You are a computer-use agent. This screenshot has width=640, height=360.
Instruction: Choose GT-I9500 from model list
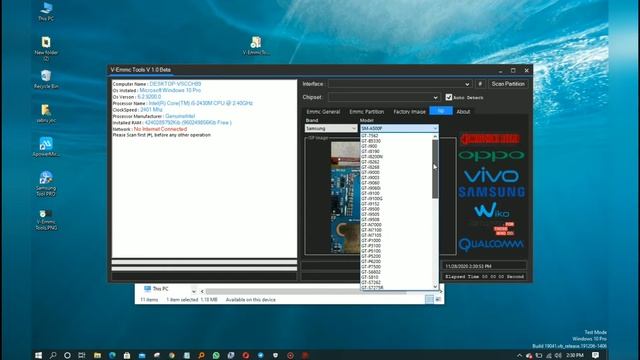pyautogui.click(x=396, y=209)
